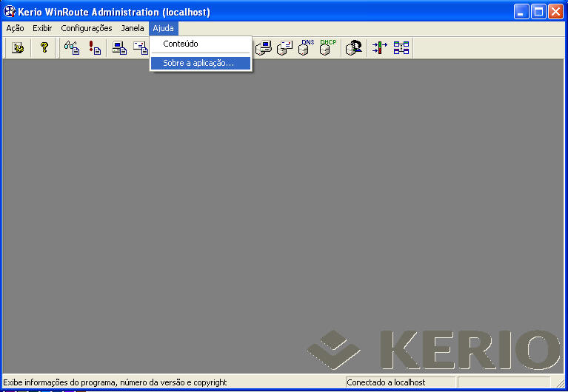Maximize the Kerio WinRoute Administration window
The height and width of the screenshot is (392, 568).
(x=538, y=11)
